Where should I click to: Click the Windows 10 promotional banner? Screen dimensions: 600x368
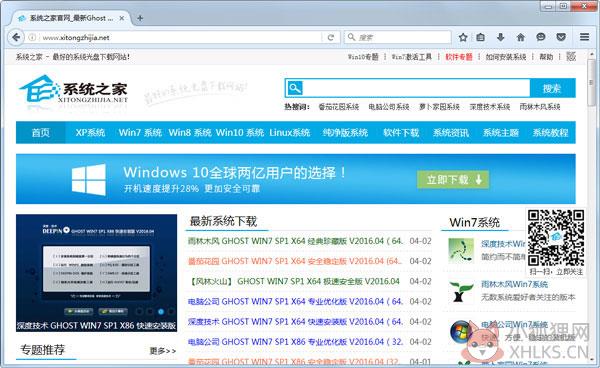tap(295, 179)
